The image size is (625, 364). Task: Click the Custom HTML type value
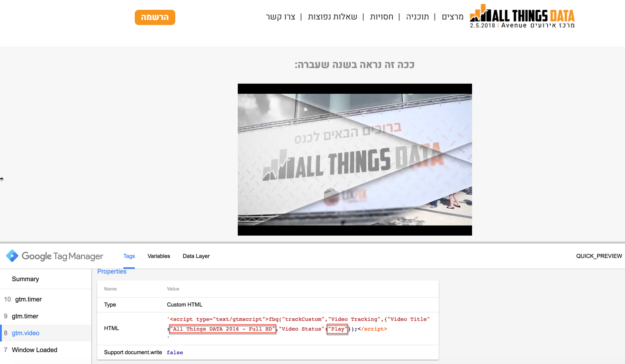pos(185,304)
